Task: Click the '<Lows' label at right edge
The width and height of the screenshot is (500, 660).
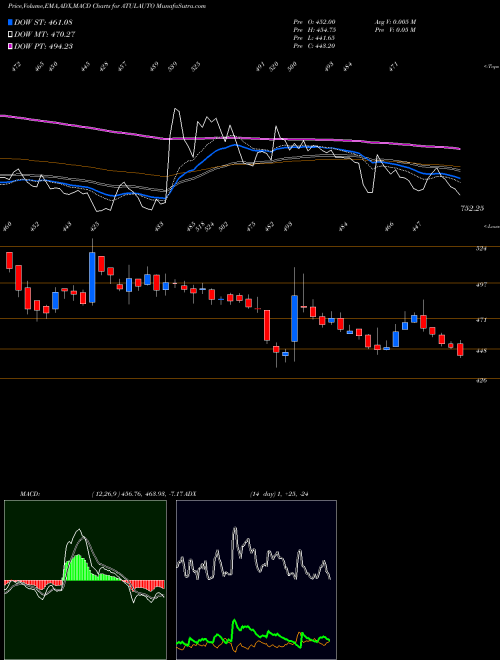Action: click(x=492, y=226)
